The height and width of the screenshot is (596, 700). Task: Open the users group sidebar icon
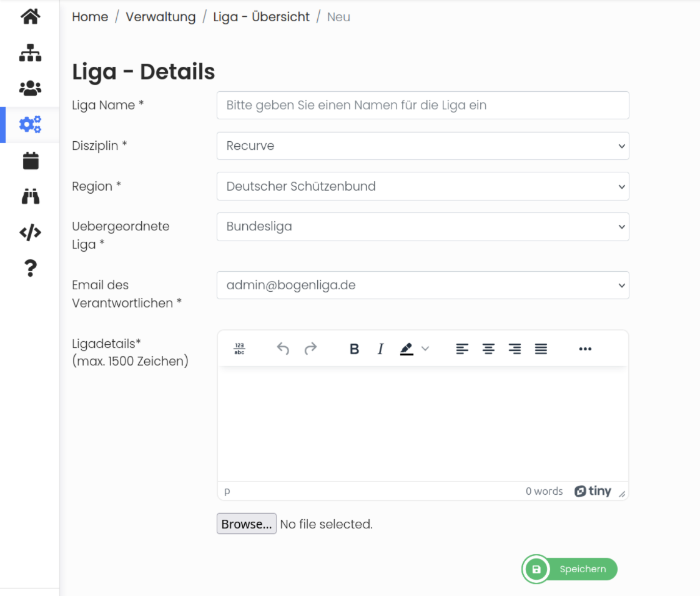(x=31, y=89)
